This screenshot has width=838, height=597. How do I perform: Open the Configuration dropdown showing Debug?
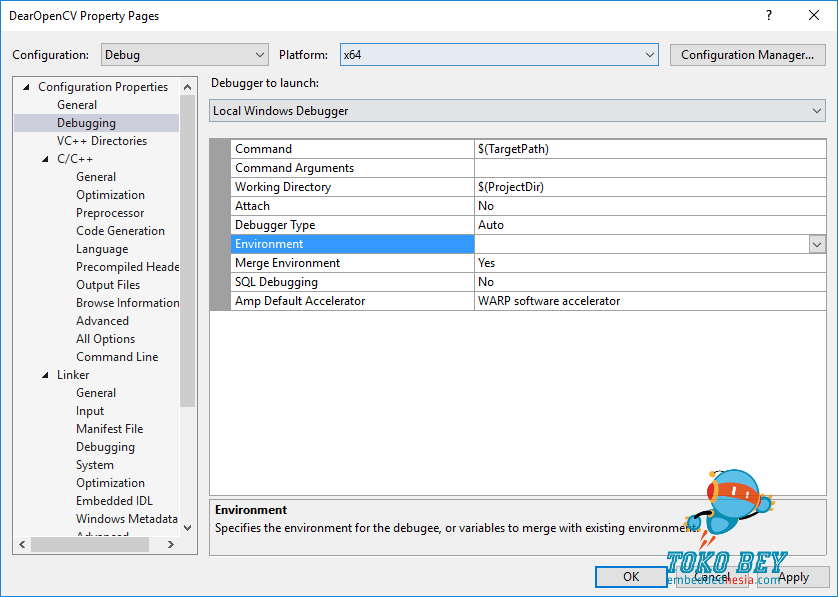pos(184,55)
